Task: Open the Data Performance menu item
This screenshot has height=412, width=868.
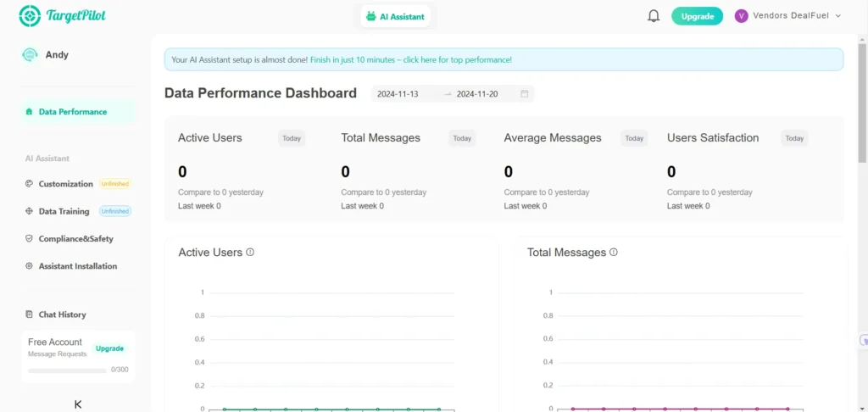Action: pyautogui.click(x=77, y=112)
